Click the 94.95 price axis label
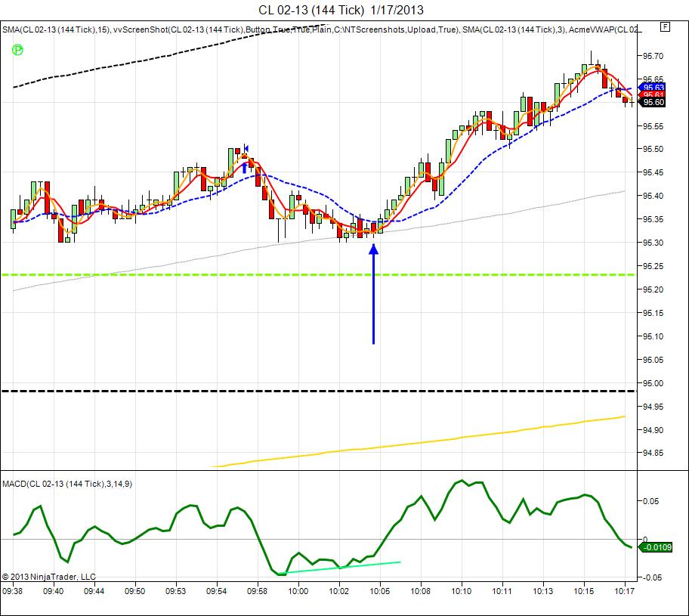This screenshot has width=689, height=616. [653, 407]
